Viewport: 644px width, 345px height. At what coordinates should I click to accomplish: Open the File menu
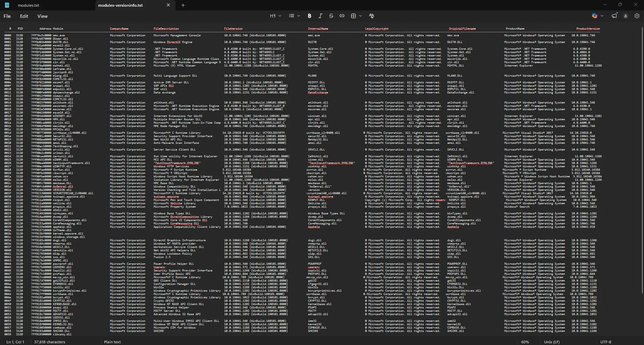coord(7,16)
